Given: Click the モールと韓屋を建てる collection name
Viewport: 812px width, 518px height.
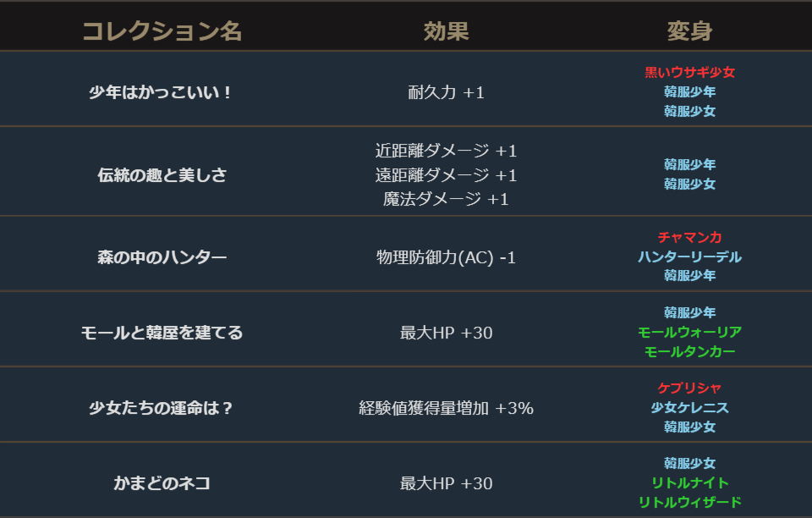Looking at the screenshot, I should (x=162, y=333).
